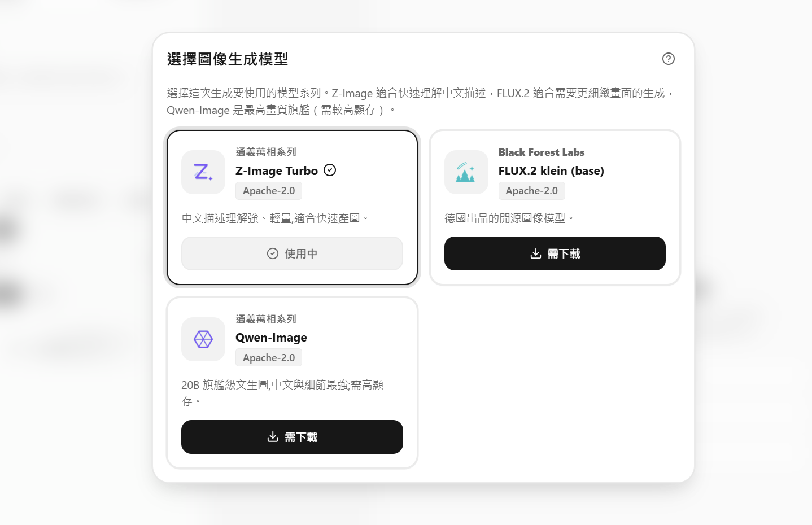
Task: Click the 20B 旗艦級文生圖 description text
Action: (282, 392)
